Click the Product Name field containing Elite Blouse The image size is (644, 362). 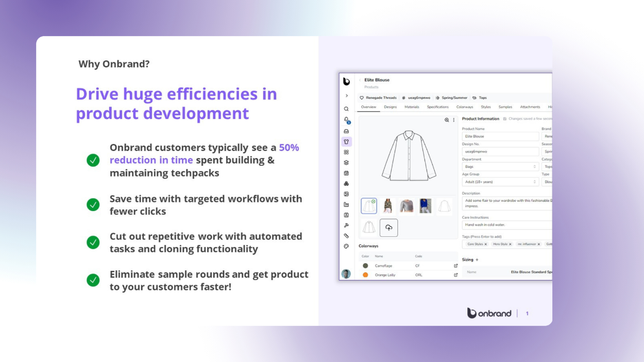500,136
